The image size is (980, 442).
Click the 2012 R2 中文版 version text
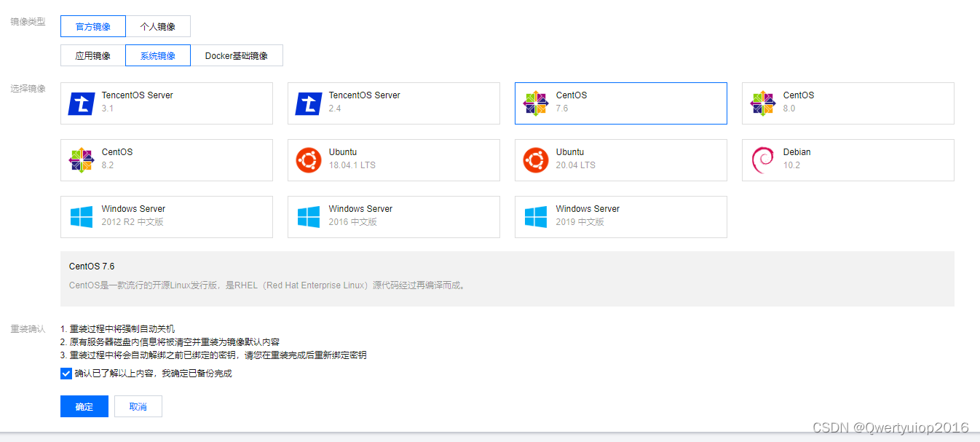(x=133, y=222)
